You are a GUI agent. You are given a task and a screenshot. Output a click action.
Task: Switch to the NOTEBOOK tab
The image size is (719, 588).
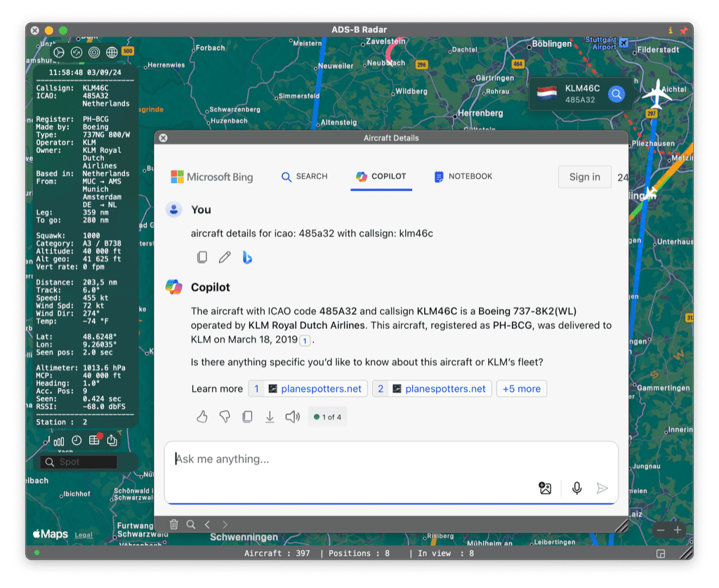point(463,177)
